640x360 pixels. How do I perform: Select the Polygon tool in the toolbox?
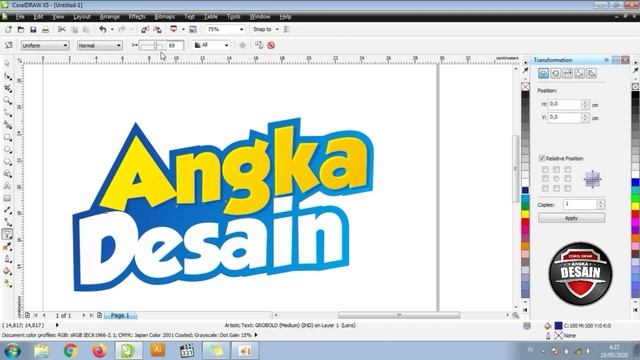point(7,162)
